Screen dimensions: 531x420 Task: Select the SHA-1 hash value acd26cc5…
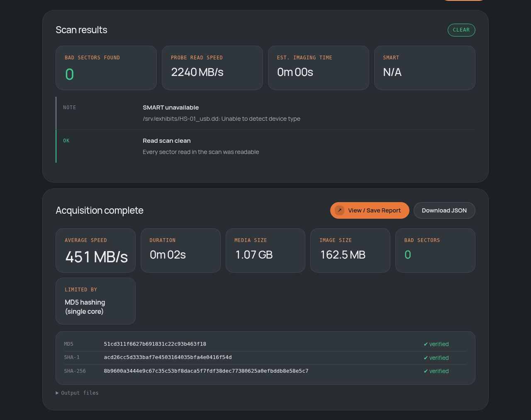(x=168, y=357)
